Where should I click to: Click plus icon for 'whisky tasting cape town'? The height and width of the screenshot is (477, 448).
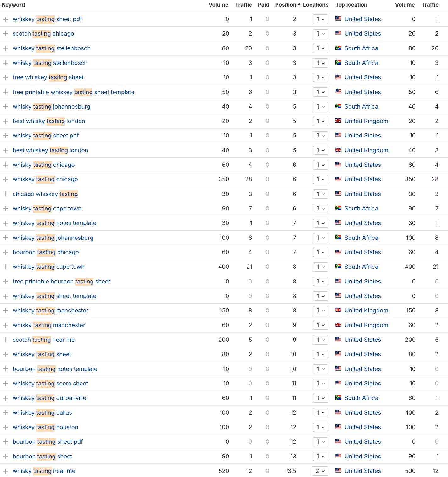5,209
